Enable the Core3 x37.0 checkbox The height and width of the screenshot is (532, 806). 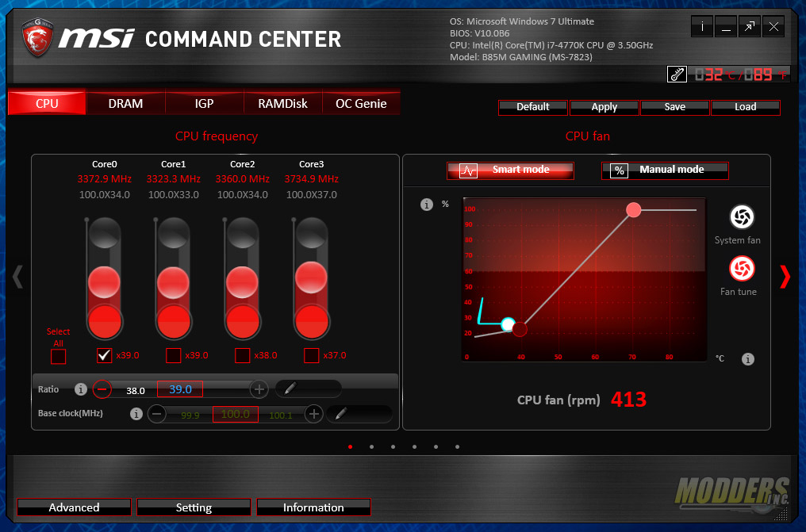click(311, 355)
